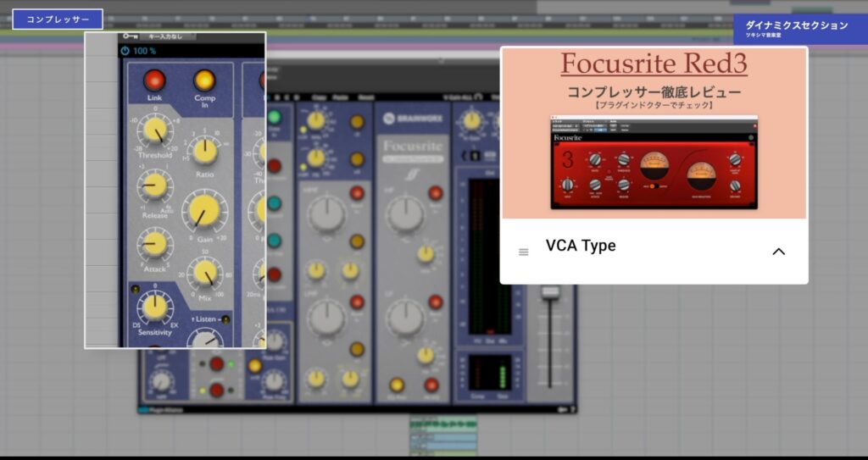Toggle the red Link button on the compressor

pos(154,80)
